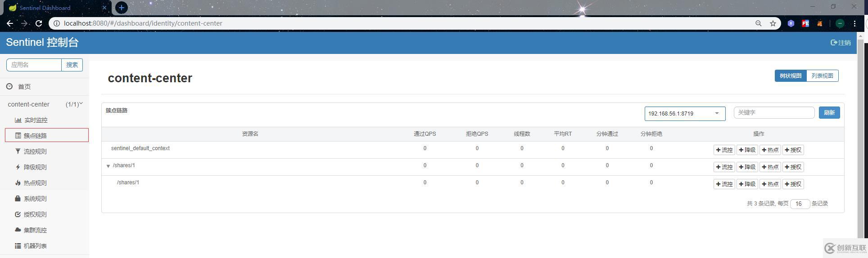
Task: Click the 拒绝QPS column header
Action: (x=477, y=134)
